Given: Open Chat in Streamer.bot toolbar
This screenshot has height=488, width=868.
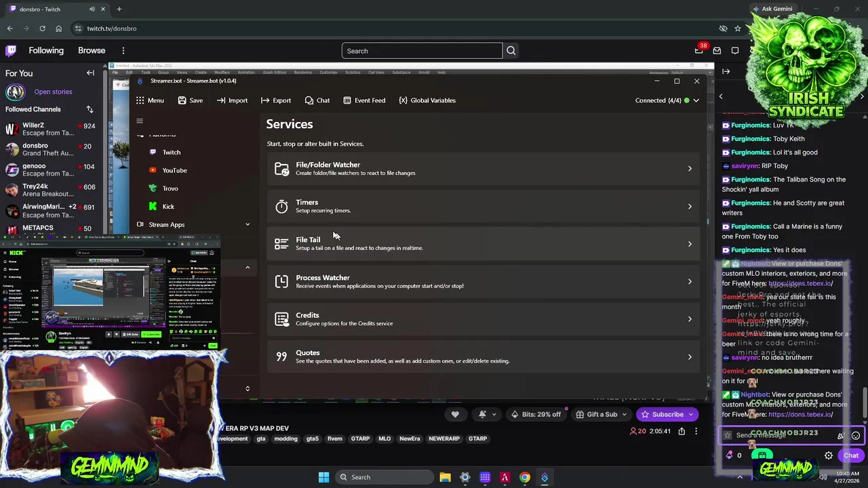Looking at the screenshot, I should pyautogui.click(x=317, y=100).
